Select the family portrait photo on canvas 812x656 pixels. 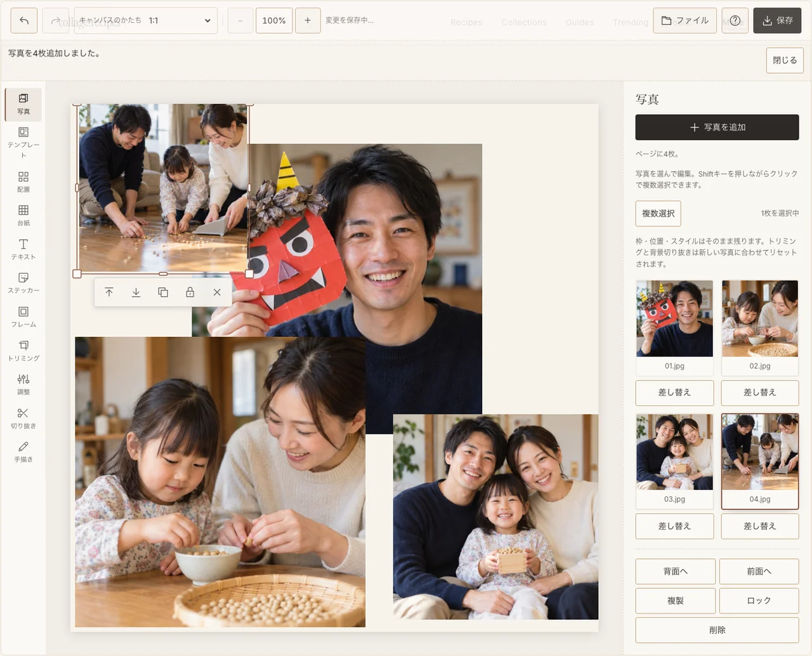(x=495, y=517)
